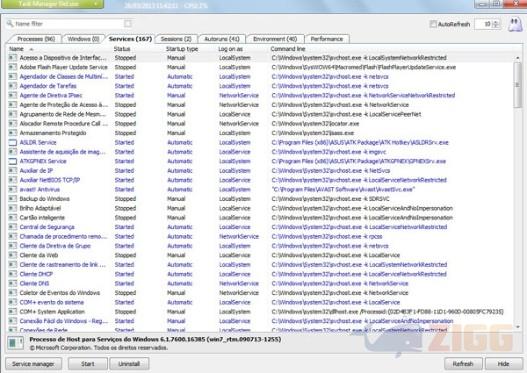527x373 pixels.
Task: Select the Coletor de Eventos do Windows icon
Action: click(13, 293)
